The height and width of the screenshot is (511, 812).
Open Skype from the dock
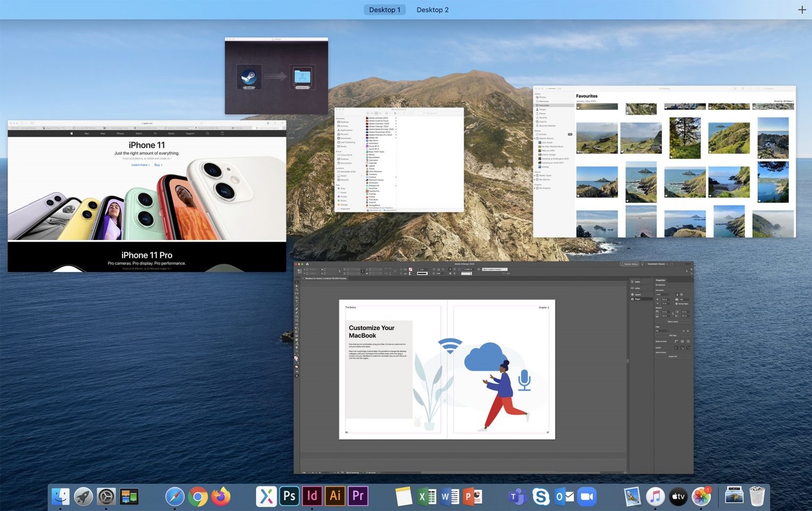540,497
